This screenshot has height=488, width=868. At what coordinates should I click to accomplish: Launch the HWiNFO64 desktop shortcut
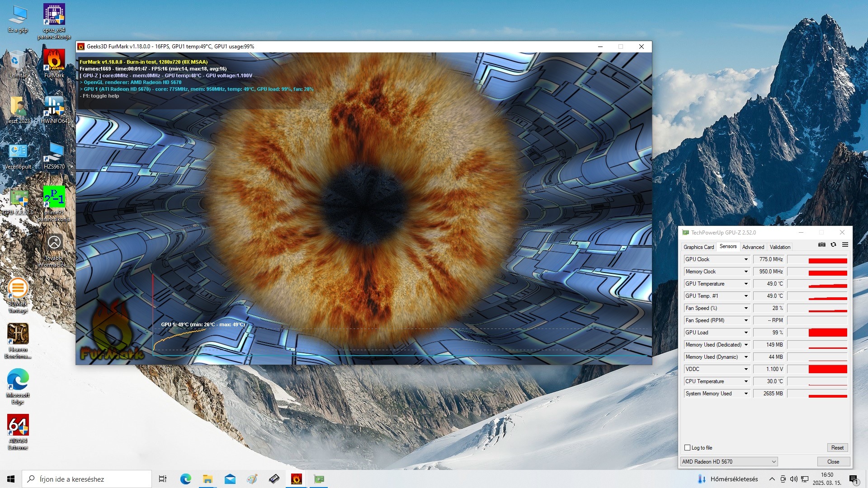(54, 110)
